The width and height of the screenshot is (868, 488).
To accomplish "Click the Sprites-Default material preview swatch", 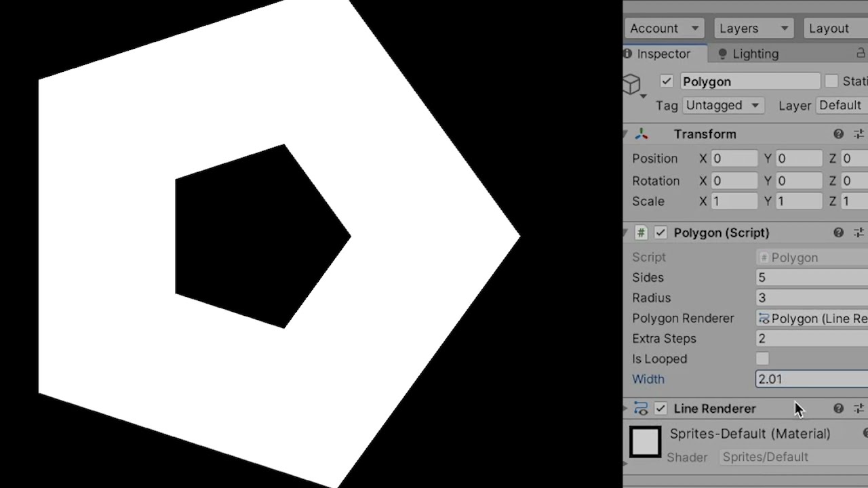I will 645,442.
